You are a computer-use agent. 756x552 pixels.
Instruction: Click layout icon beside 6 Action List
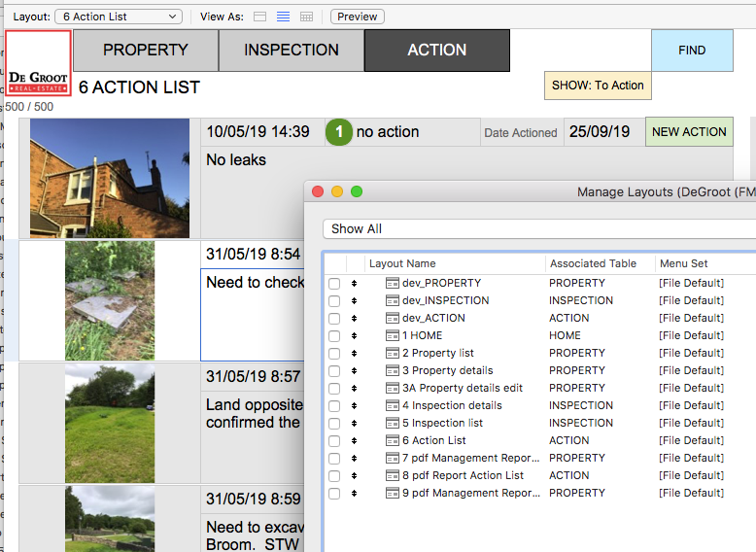coord(393,440)
